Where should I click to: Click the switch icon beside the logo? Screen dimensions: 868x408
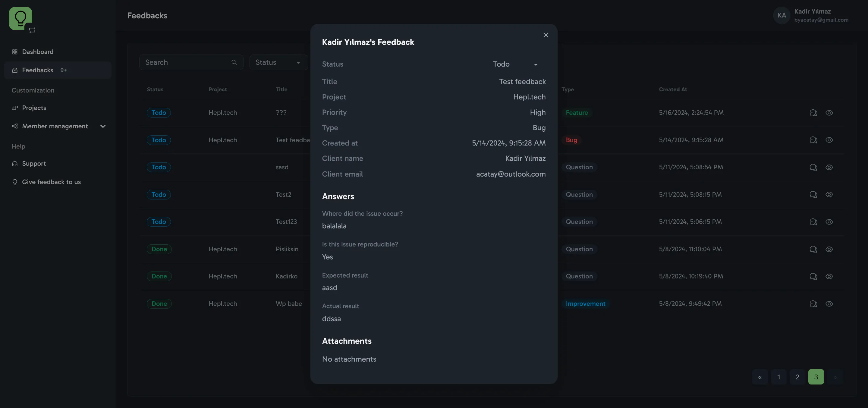[x=32, y=30]
